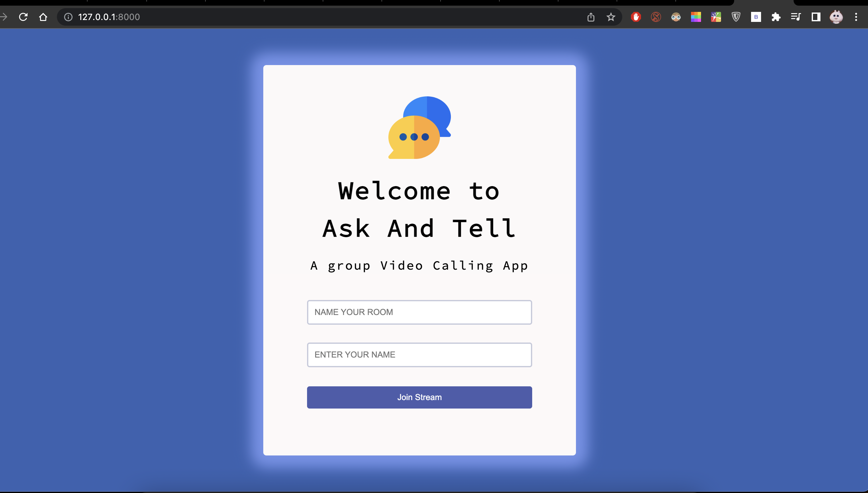Reload the page
The image size is (868, 493).
[x=23, y=17]
